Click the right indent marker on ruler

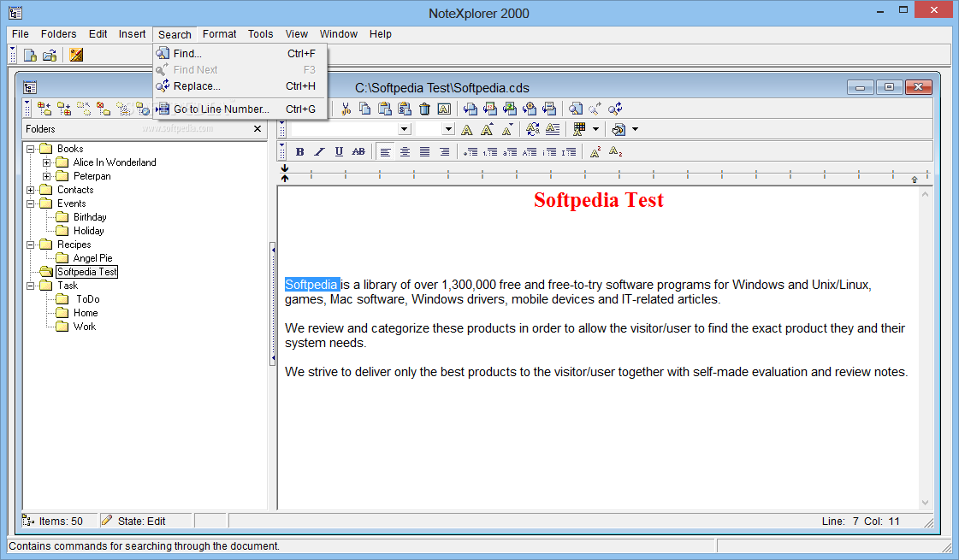pos(915,180)
